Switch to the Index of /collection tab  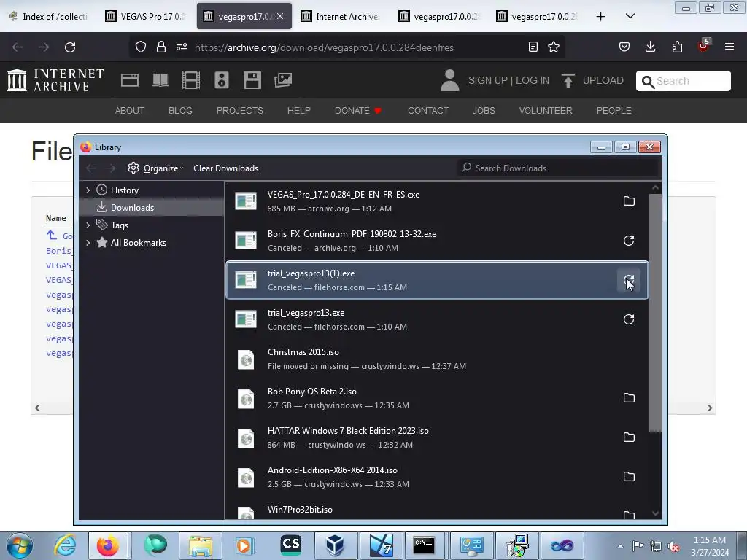pyautogui.click(x=50, y=16)
